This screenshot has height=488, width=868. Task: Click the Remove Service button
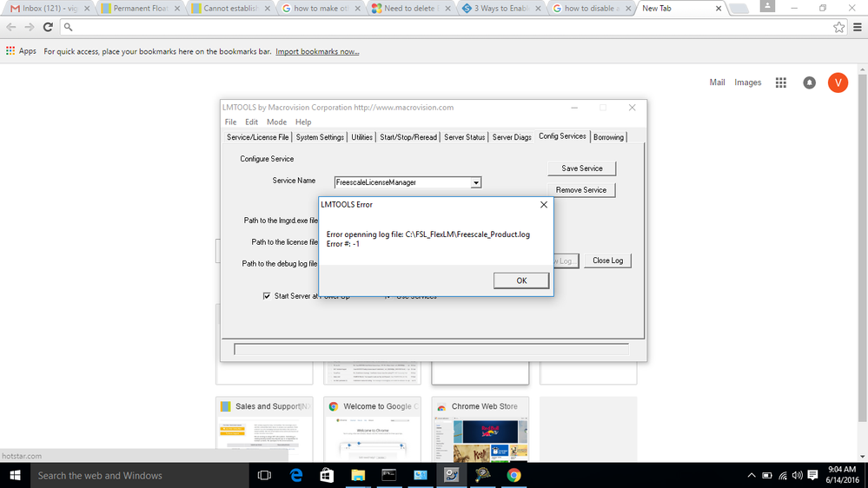580,190
